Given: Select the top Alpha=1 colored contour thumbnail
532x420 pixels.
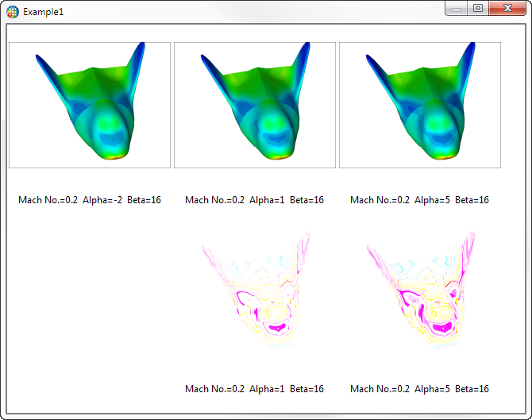Looking at the screenshot, I should (255, 105).
